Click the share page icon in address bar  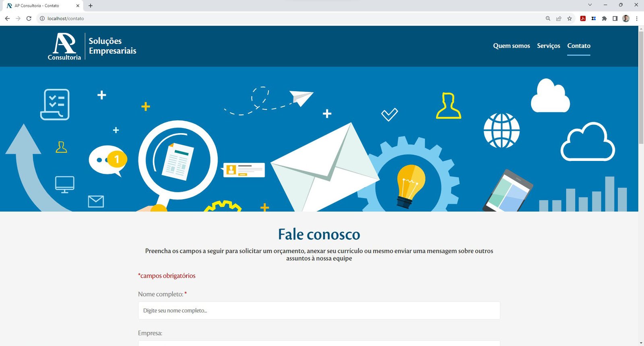(x=559, y=19)
